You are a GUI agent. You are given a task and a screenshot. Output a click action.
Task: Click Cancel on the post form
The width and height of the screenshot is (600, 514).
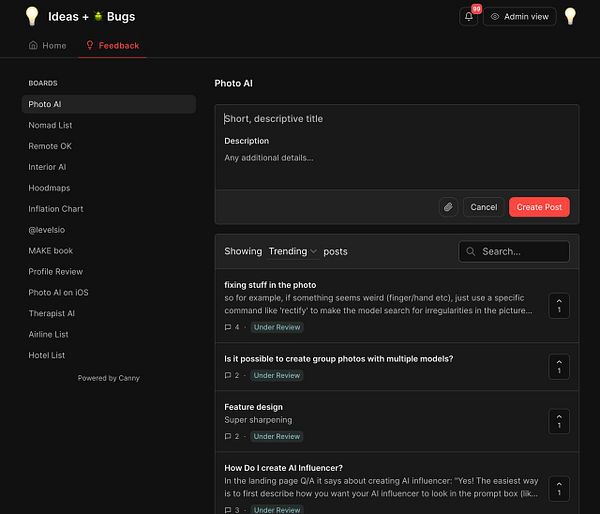click(x=484, y=207)
